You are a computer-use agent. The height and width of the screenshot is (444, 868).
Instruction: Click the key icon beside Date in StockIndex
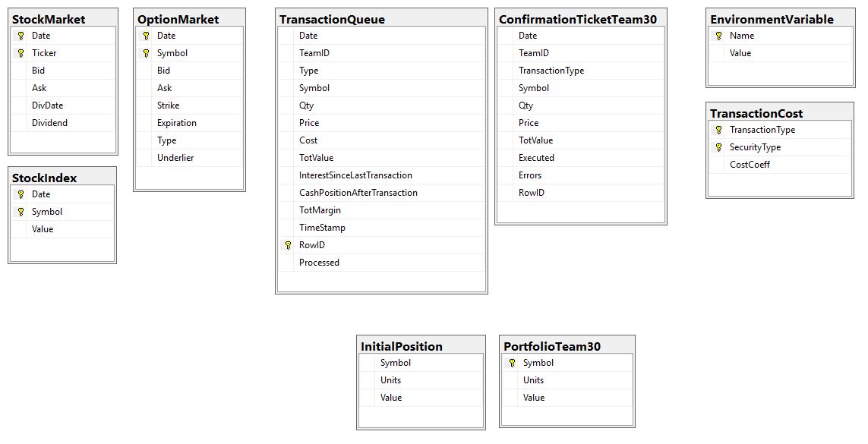(x=21, y=194)
